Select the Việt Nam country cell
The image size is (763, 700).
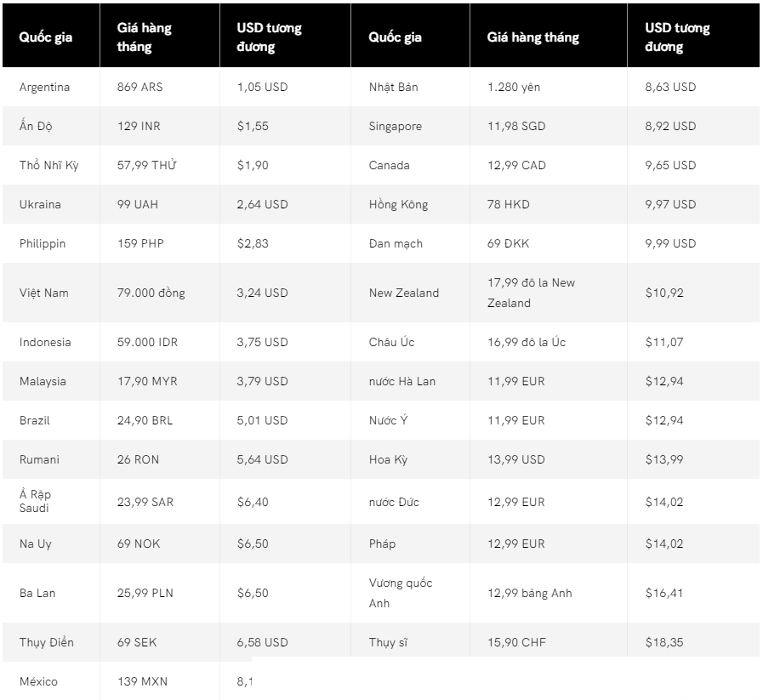click(x=43, y=293)
